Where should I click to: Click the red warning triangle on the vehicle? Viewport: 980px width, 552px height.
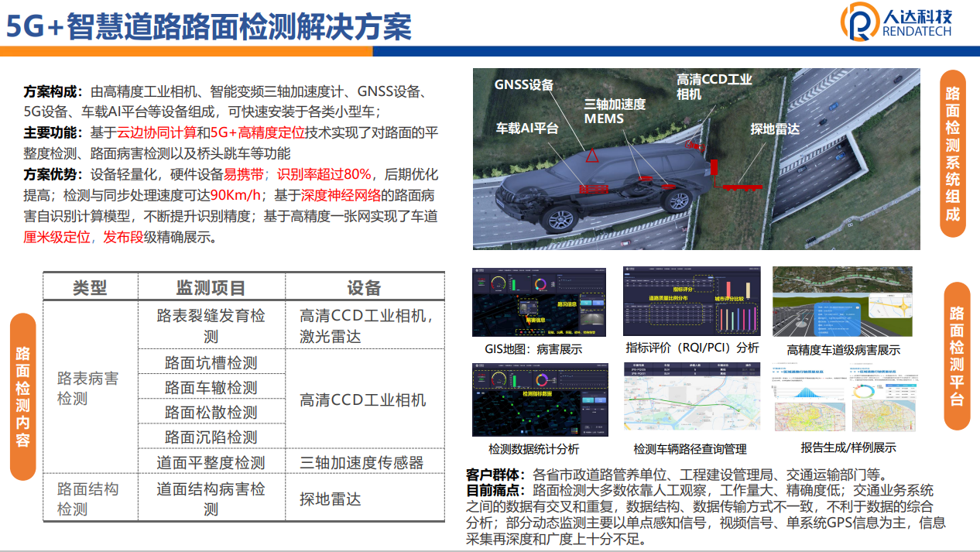591,156
